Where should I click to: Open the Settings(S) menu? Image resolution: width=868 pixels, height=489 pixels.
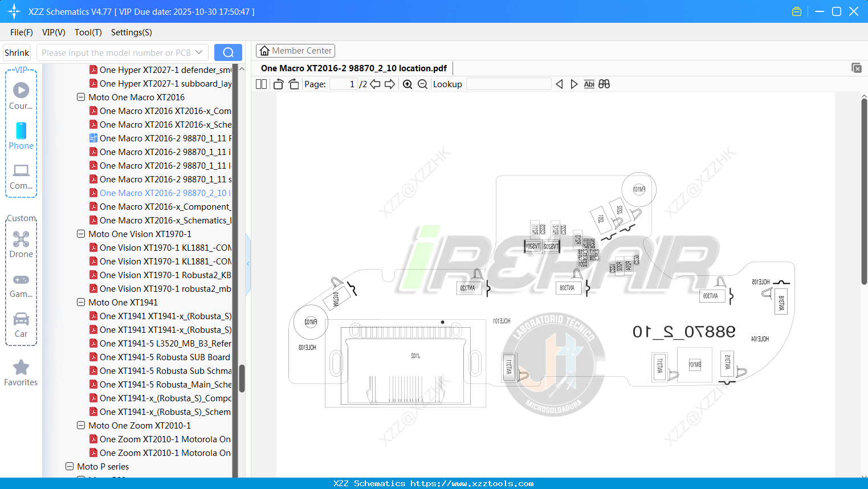click(132, 32)
